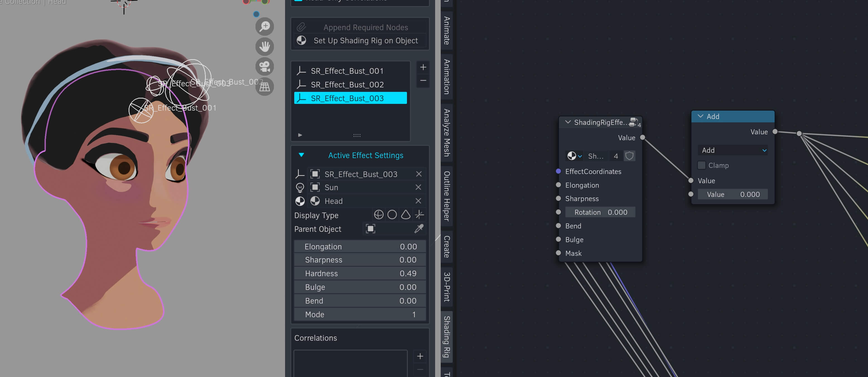
Task: Pick parent object with eyedropper
Action: click(x=419, y=229)
